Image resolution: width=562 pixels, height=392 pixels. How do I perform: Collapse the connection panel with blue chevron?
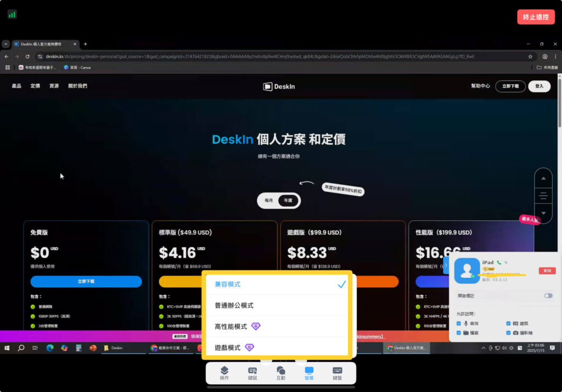(x=446, y=265)
